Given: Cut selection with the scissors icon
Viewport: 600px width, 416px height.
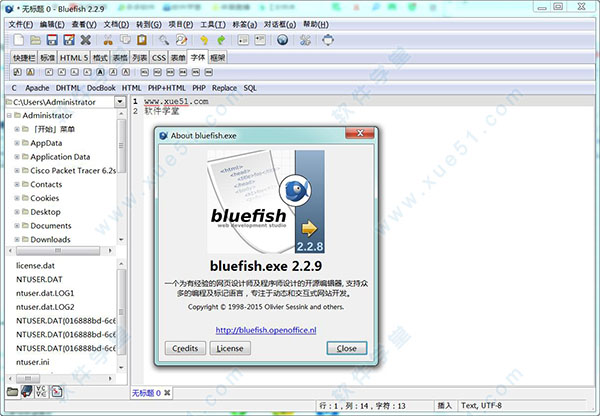Looking at the screenshot, I should (x=108, y=40).
